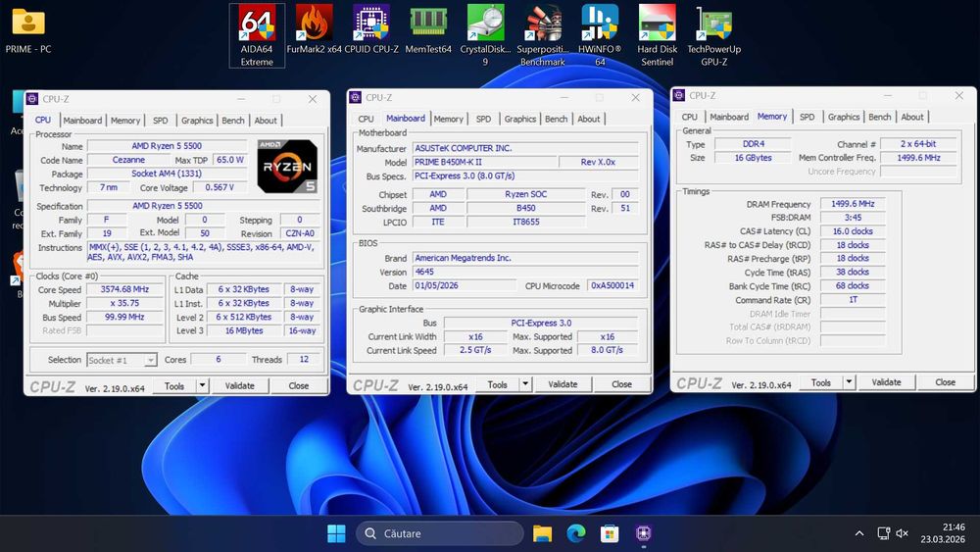Open File Explorer from taskbar
Screen dimensions: 980x552
pyautogui.click(x=543, y=533)
